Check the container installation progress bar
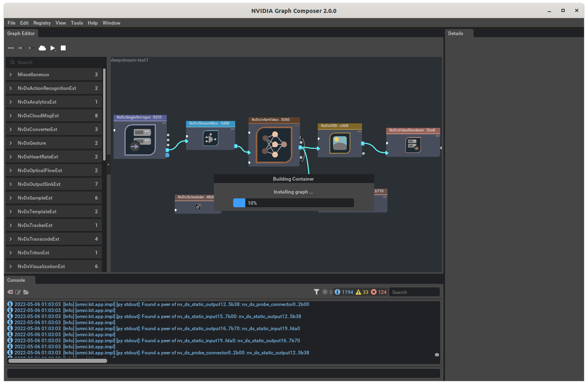The height and width of the screenshot is (385, 588). pyautogui.click(x=293, y=203)
